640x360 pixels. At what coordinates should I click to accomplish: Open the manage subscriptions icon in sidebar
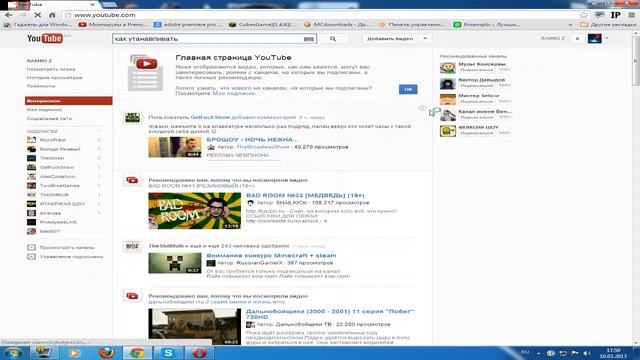[31, 257]
